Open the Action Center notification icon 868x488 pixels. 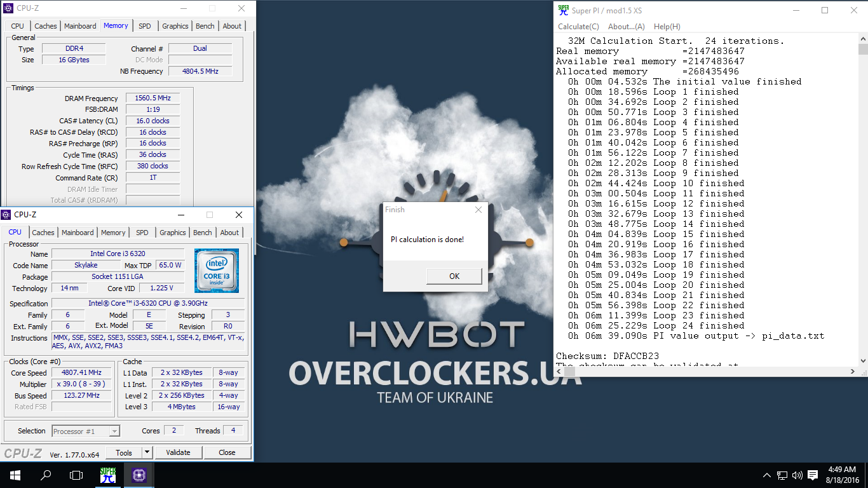click(x=812, y=475)
